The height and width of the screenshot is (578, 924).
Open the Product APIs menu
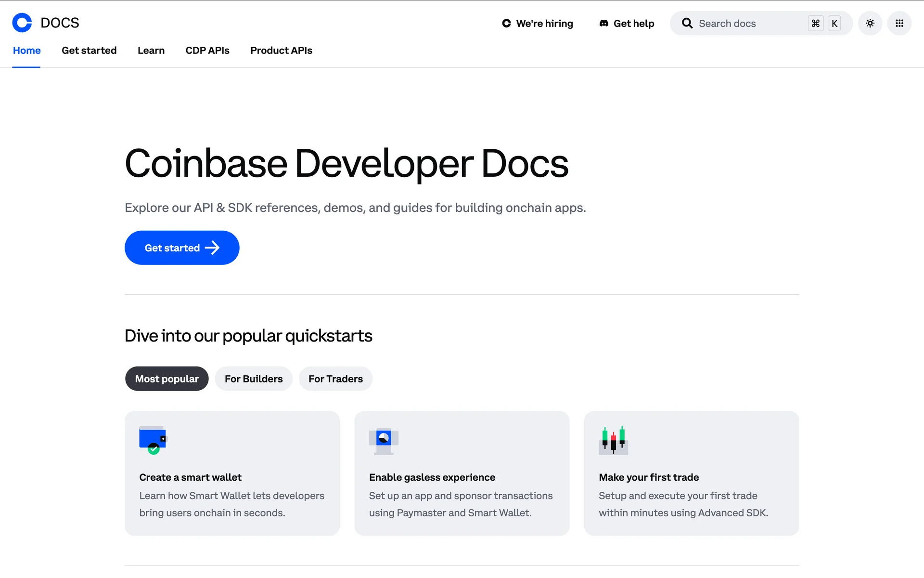(x=281, y=51)
